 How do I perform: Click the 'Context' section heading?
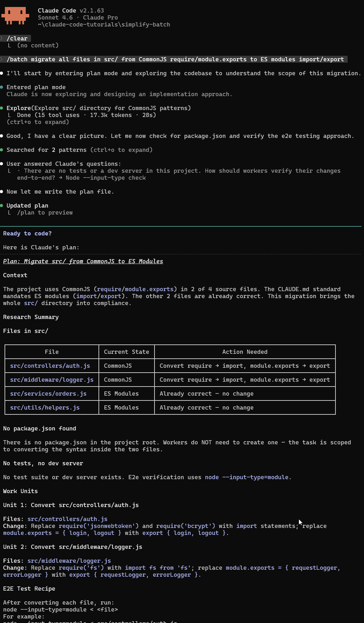click(15, 275)
